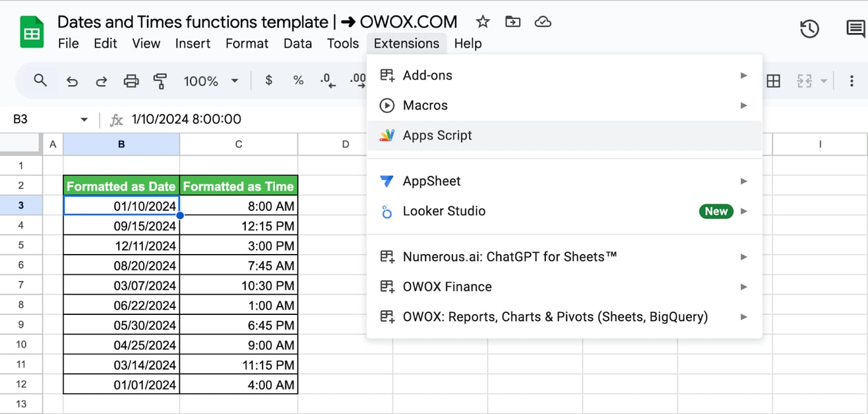Click the Google Sheets home logo
The image size is (868, 414).
[x=32, y=32]
